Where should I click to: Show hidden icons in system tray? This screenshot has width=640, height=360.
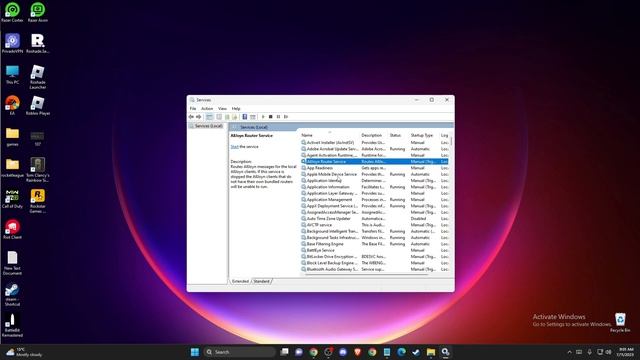tap(569, 352)
